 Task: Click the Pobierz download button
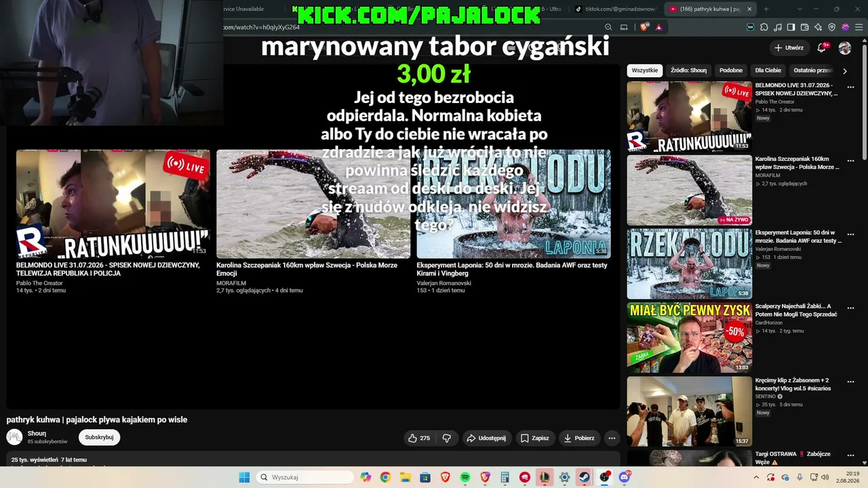tap(579, 438)
